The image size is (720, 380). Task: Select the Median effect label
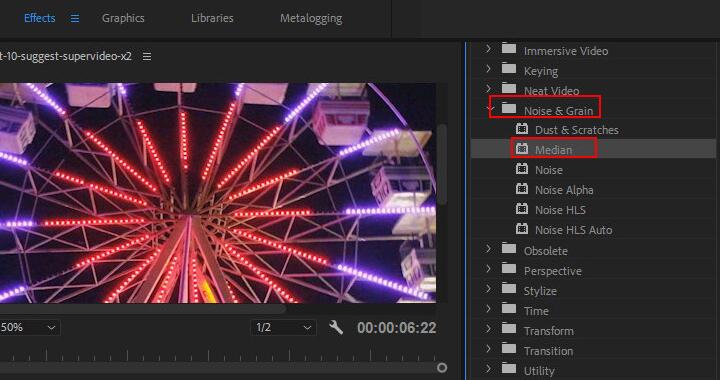[553, 150]
